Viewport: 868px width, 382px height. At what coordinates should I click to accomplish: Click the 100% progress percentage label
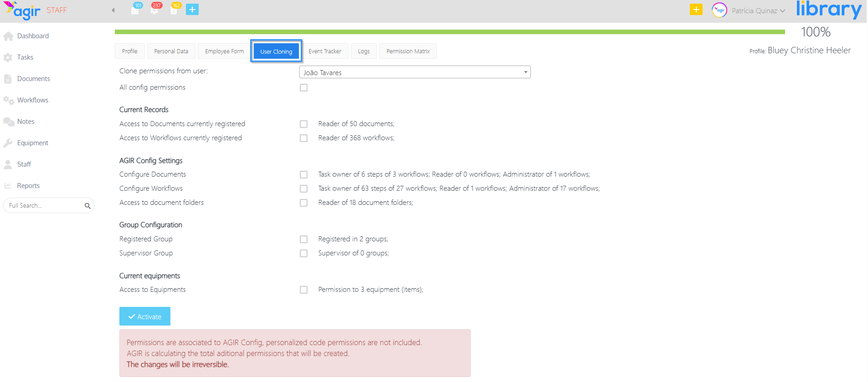pos(816,32)
